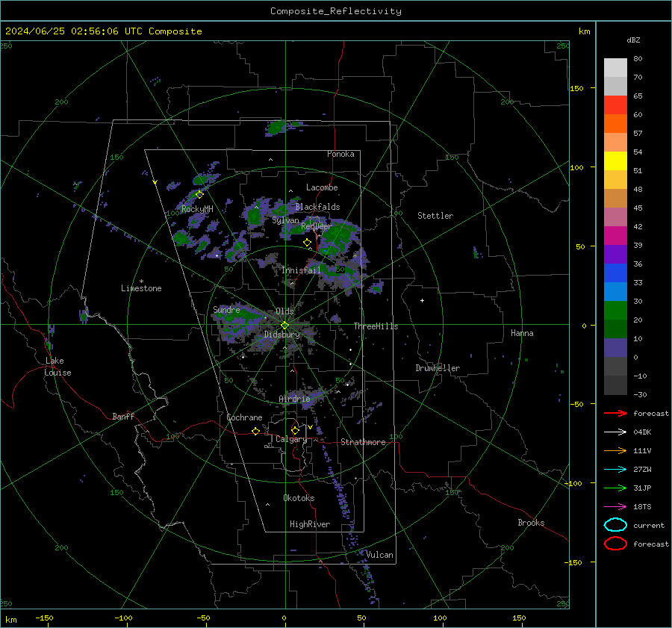Select the yellow 51-54 dBZ color swatch
The width and height of the screenshot is (672, 628).
coord(615,161)
